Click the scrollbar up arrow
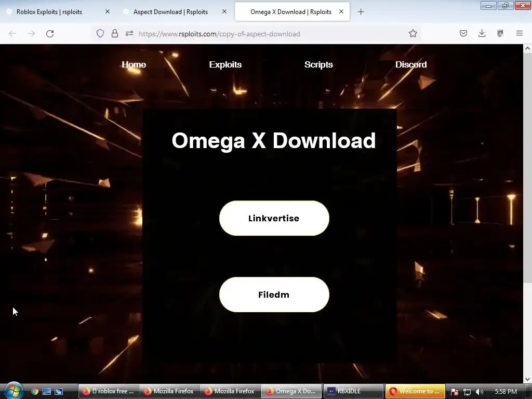Image resolution: width=532 pixels, height=399 pixels. (x=527, y=48)
